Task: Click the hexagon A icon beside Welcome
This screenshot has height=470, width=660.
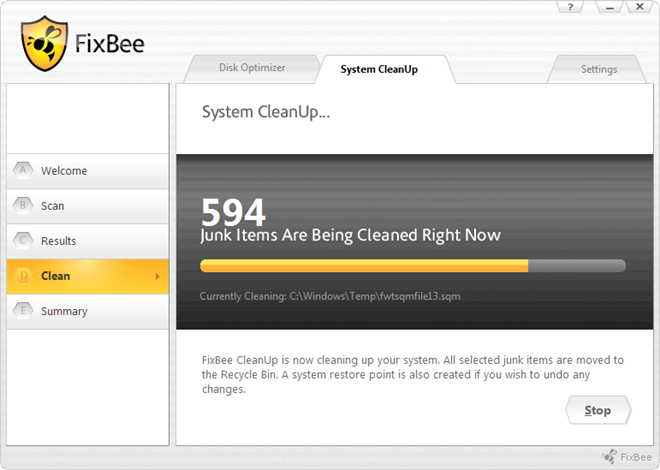Action: coord(23,170)
